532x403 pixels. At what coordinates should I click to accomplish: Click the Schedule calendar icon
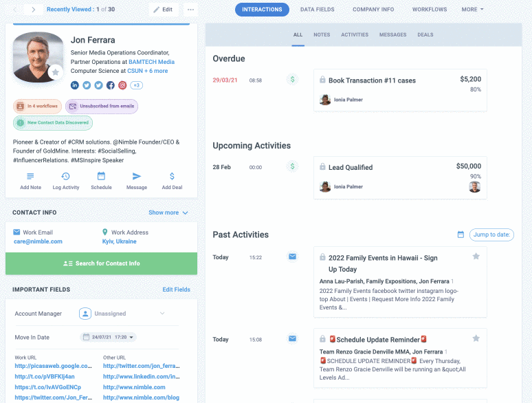(x=101, y=177)
